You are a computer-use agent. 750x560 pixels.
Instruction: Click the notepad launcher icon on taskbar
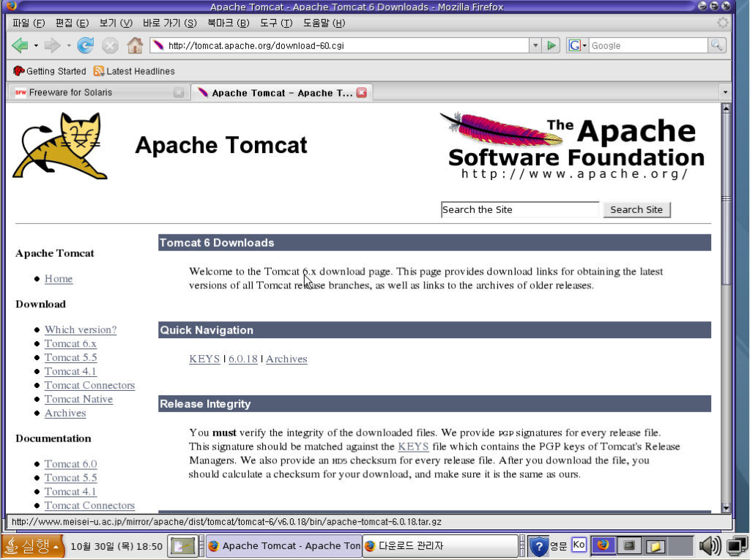coord(183,545)
